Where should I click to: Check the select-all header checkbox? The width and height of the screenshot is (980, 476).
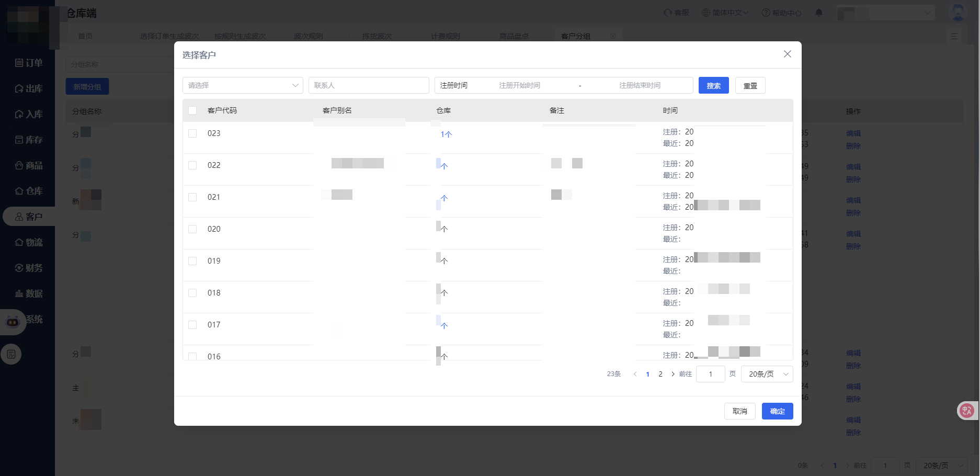[x=192, y=110]
